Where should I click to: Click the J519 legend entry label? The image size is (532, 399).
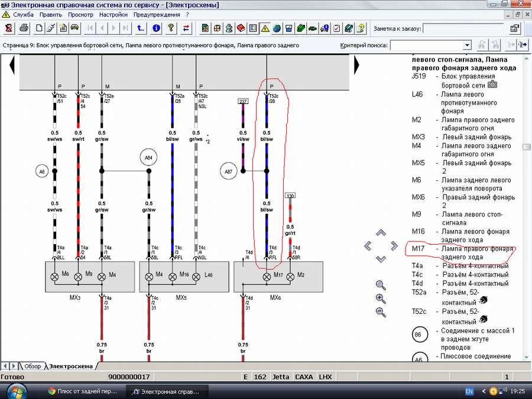coord(419,76)
